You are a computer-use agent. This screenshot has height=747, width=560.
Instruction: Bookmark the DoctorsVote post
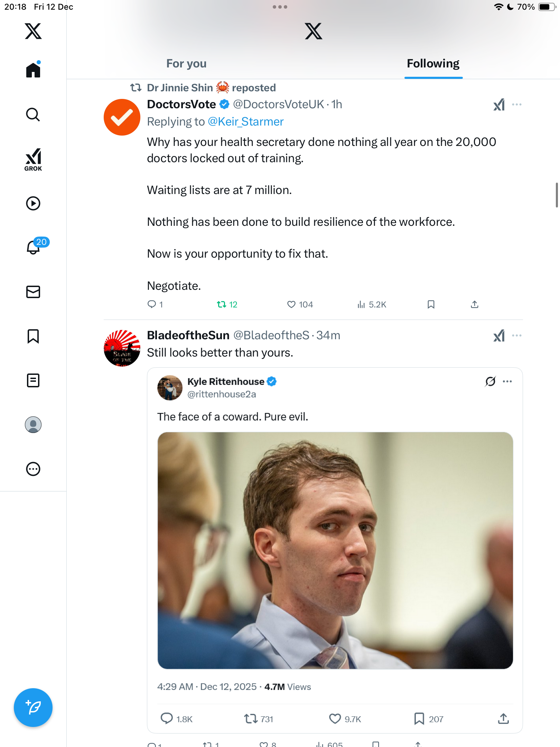click(x=431, y=304)
